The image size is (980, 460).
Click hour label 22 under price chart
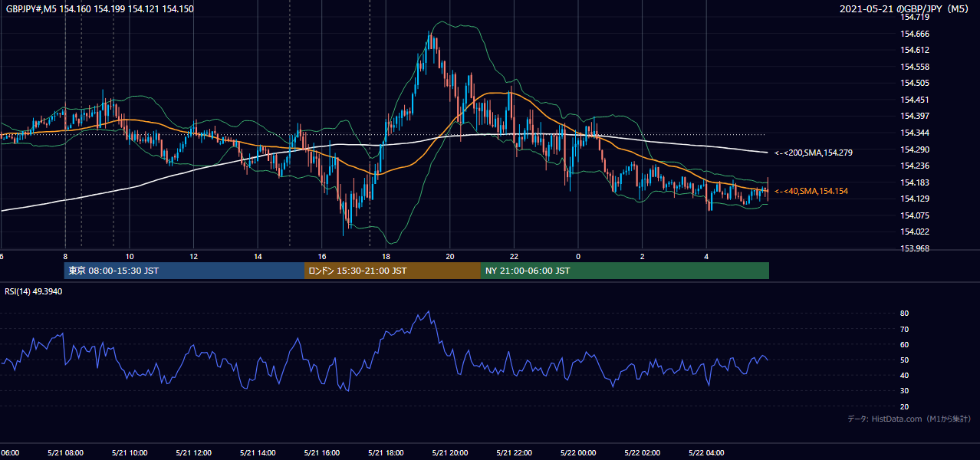[x=514, y=257]
